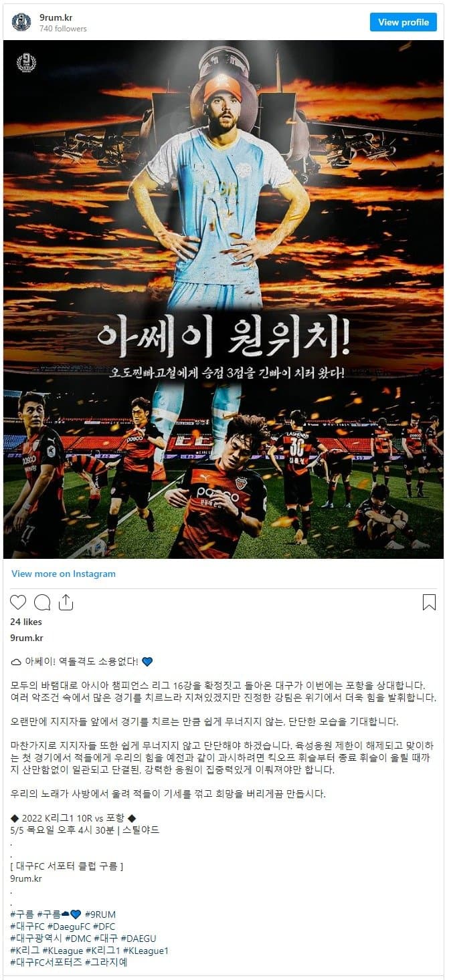Open the 9rum.kr username in header
The image size is (451, 980).
tap(56, 17)
